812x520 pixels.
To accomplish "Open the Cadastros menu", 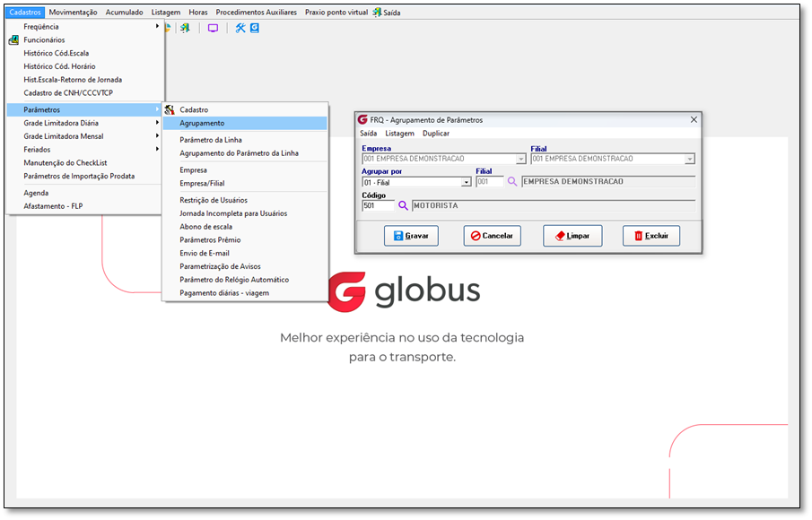I will pos(25,12).
